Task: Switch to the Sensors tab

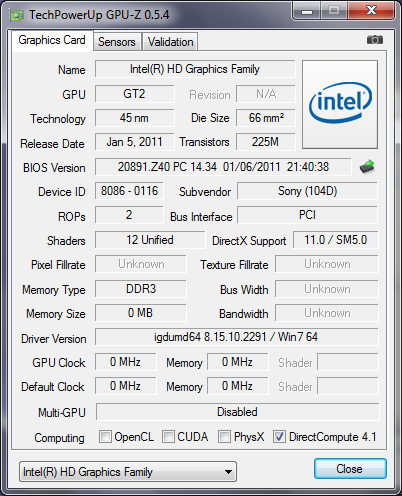Action: [x=117, y=42]
